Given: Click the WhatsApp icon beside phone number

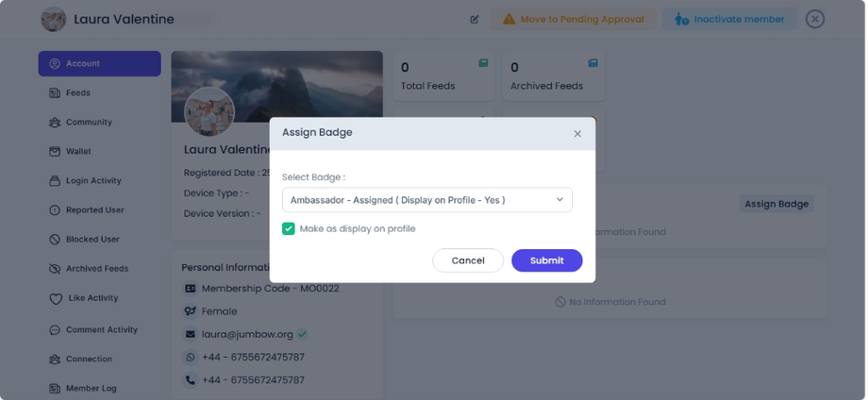Looking at the screenshot, I should (191, 358).
